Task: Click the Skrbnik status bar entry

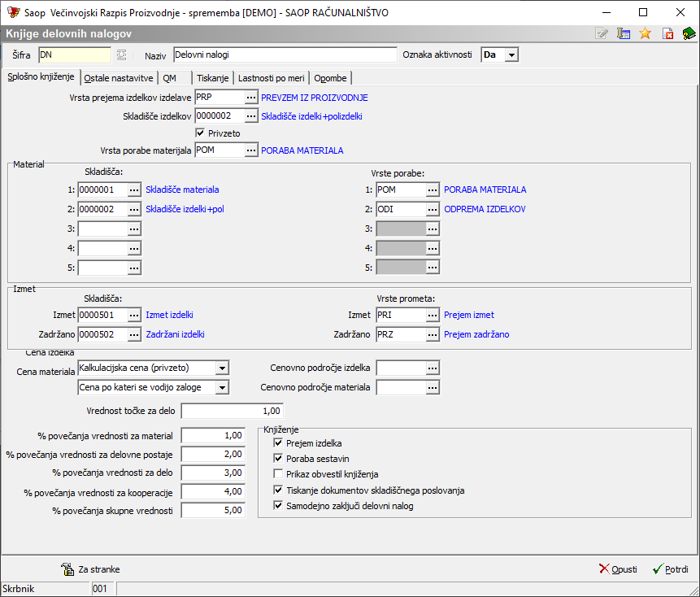Action: [x=46, y=589]
